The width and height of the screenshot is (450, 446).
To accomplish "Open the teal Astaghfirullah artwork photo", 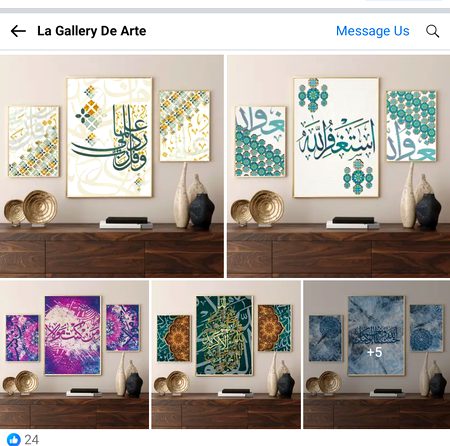I will pos(339,166).
